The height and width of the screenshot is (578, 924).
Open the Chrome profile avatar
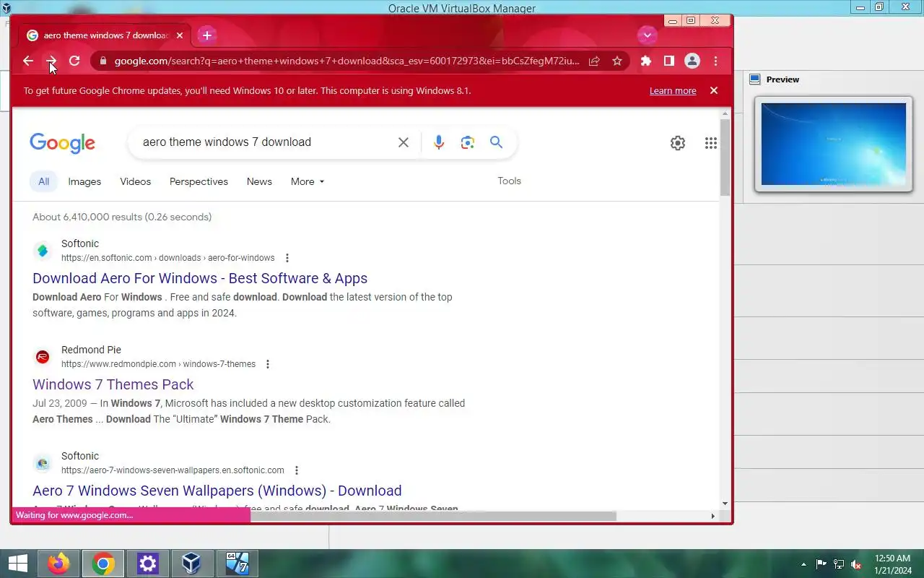pyautogui.click(x=692, y=61)
